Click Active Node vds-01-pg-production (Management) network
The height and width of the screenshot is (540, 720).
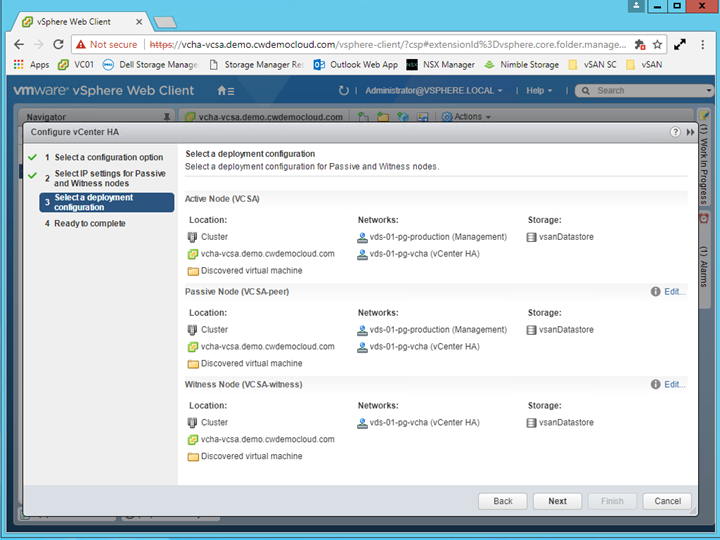click(432, 237)
